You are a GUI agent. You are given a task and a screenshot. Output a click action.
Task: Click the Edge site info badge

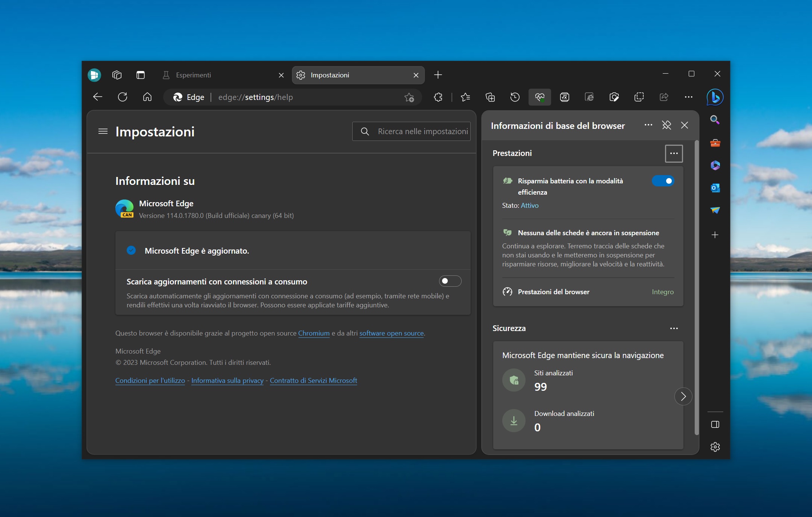[189, 97]
